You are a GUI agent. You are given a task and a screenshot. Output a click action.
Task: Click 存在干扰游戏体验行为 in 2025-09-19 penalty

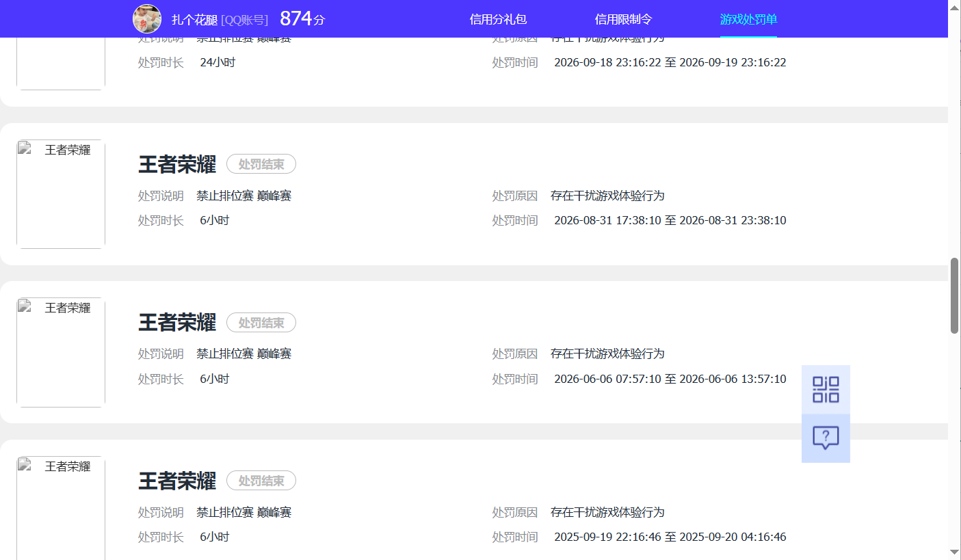607,512
